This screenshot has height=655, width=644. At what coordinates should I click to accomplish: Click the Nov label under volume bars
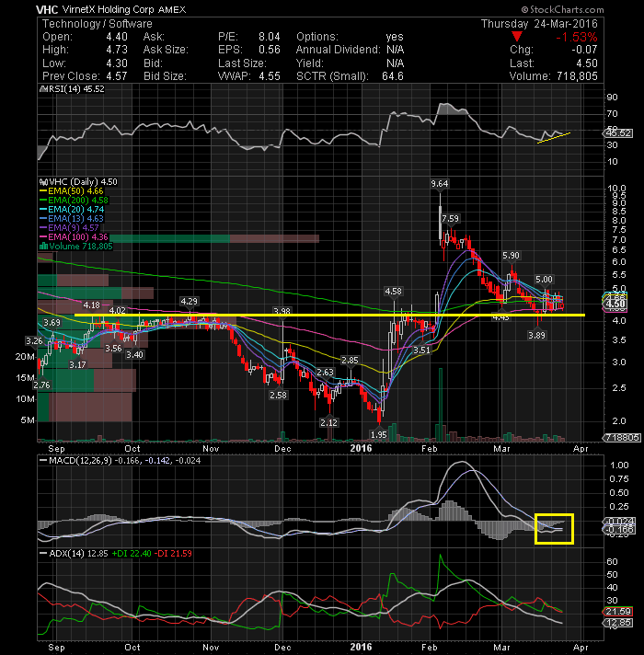(x=211, y=449)
